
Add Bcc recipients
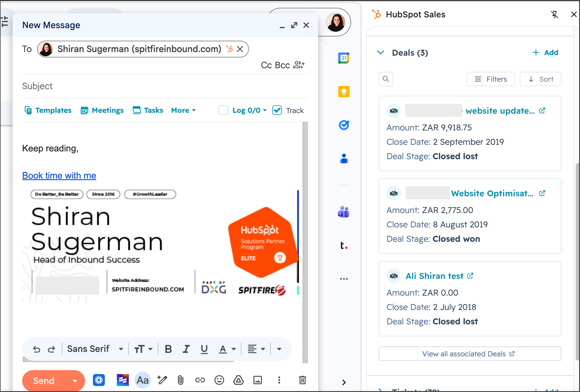(282, 65)
